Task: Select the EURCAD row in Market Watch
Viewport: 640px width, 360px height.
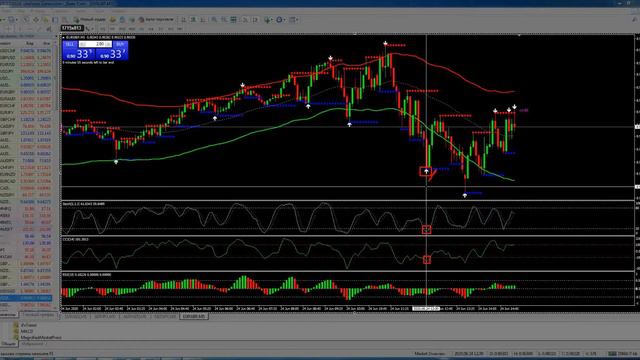Action: point(26,181)
